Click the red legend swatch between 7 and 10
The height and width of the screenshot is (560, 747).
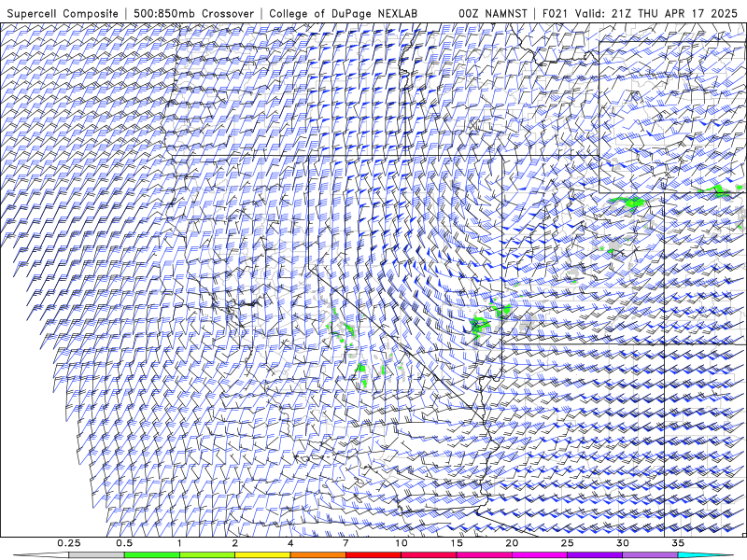point(373,555)
